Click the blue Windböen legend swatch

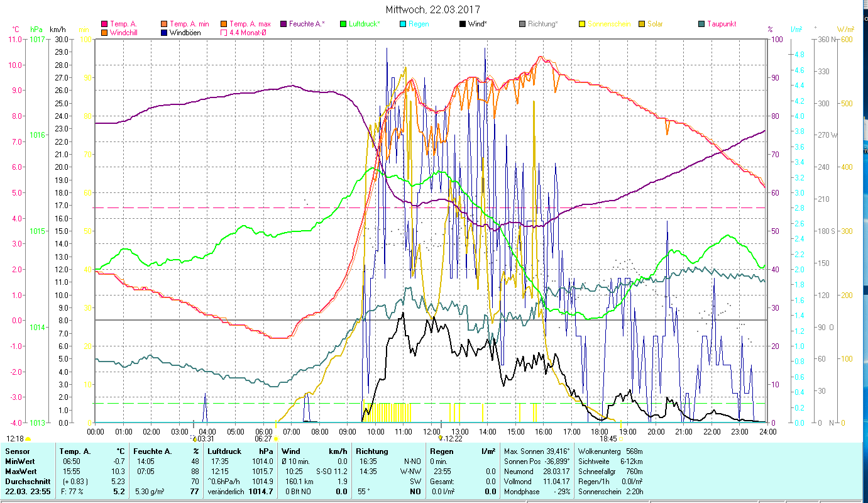click(x=164, y=33)
